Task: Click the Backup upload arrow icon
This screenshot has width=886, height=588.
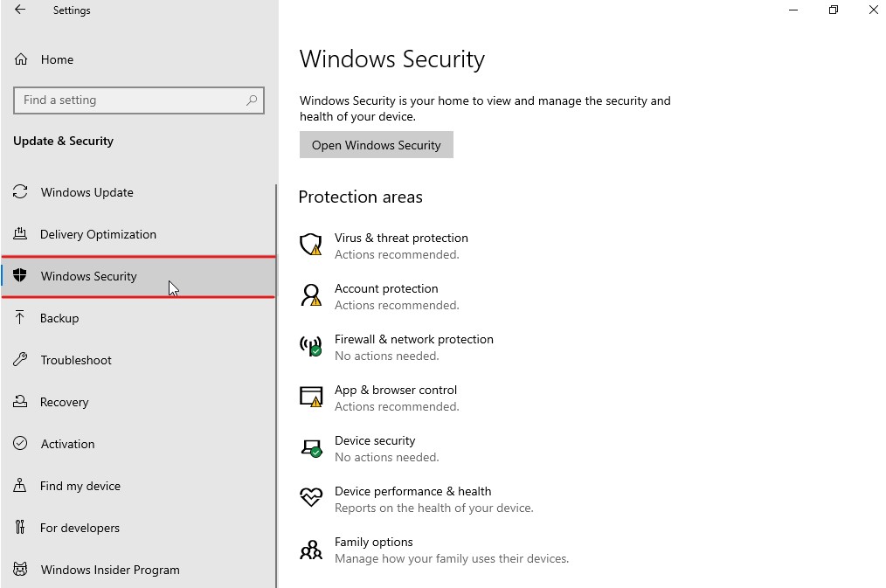Action: [x=20, y=317]
